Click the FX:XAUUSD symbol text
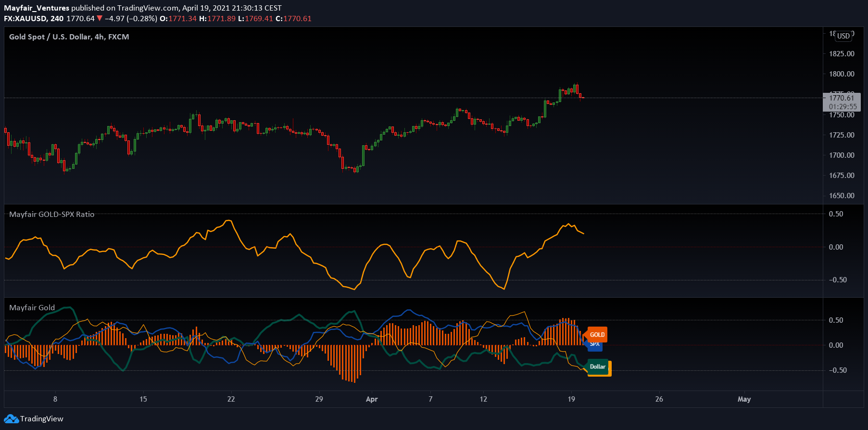Screen dimensions: 868x430 pos(25,19)
